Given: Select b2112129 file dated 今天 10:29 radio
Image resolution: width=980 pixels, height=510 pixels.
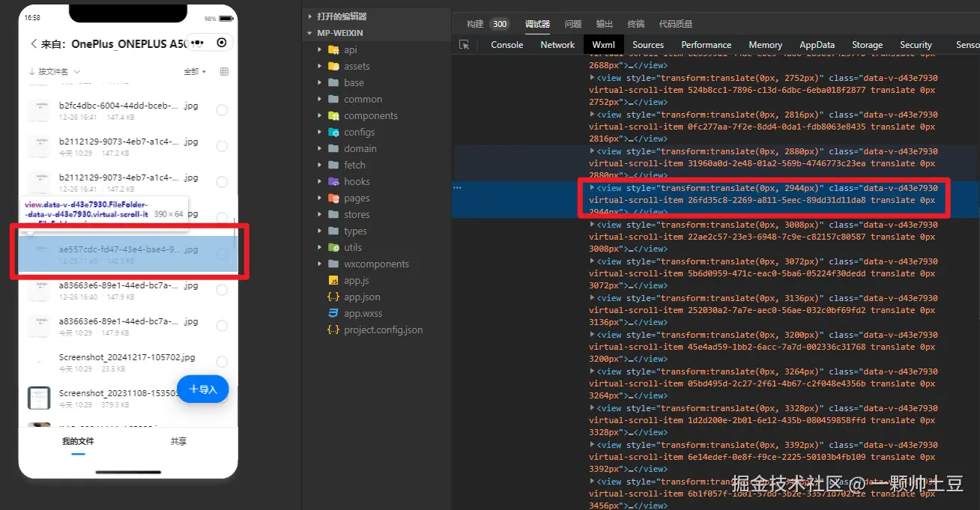Looking at the screenshot, I should (222, 146).
